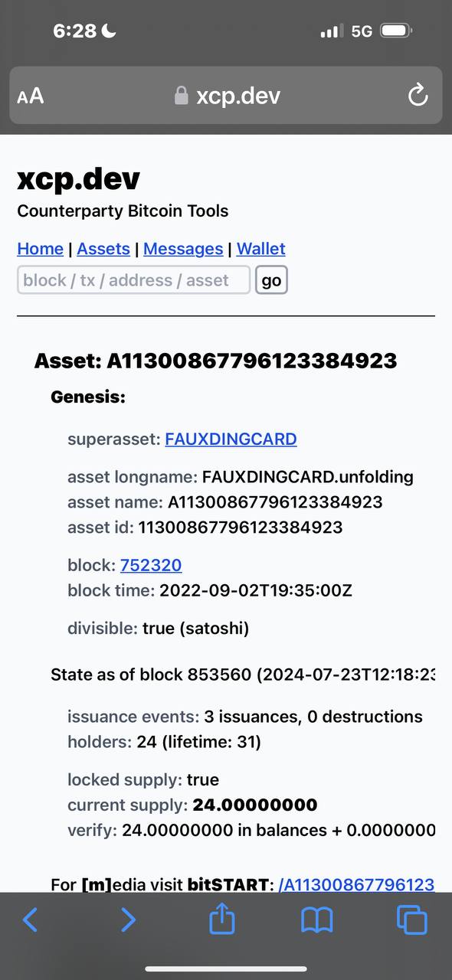Open the AA reader text options
452x980 pixels.
31,96
